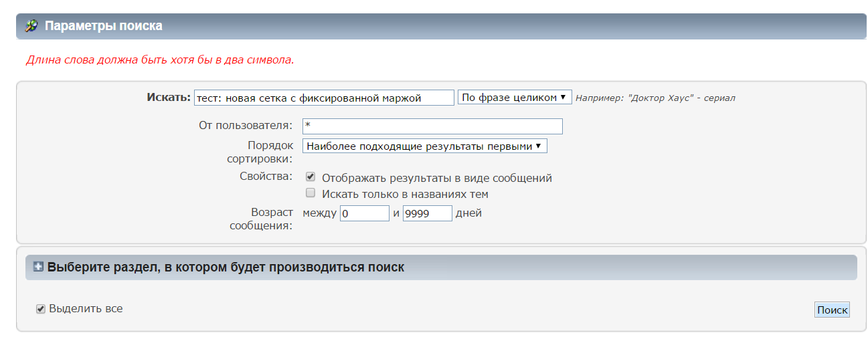Click the minimum age field with 0
868x339 pixels.
click(365, 213)
